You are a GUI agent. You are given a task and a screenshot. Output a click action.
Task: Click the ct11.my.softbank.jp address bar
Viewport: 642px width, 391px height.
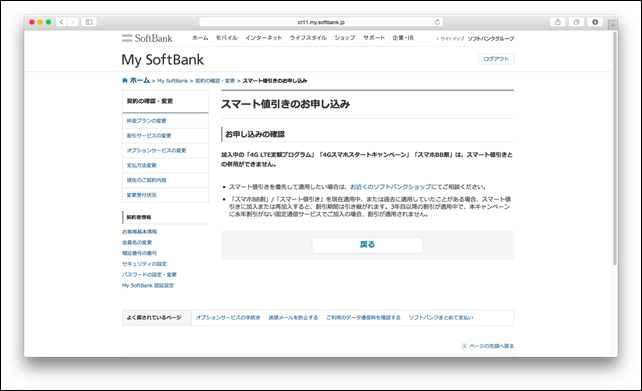[x=321, y=22]
